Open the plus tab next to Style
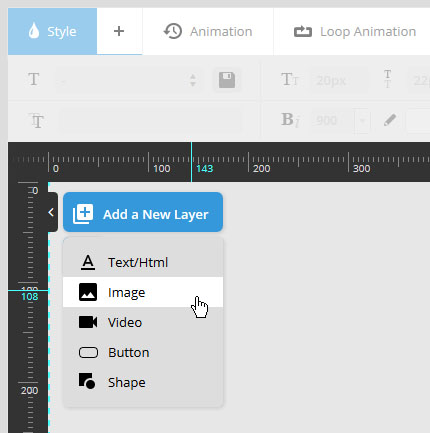 click(119, 31)
